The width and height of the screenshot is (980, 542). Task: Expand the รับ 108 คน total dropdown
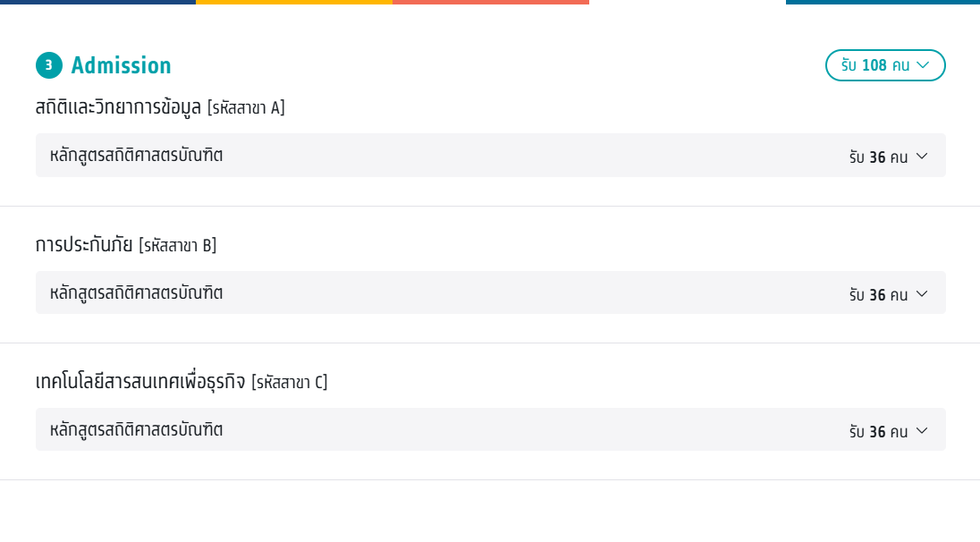coord(884,65)
